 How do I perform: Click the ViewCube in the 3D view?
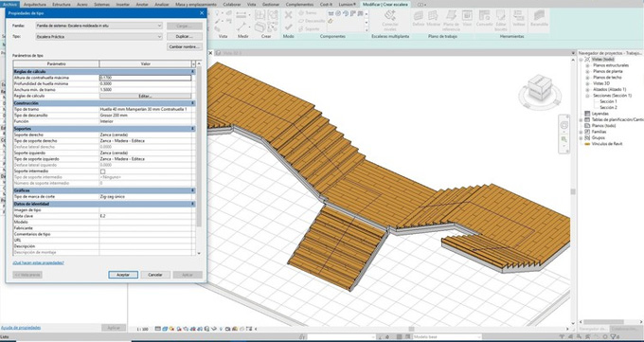[539, 88]
